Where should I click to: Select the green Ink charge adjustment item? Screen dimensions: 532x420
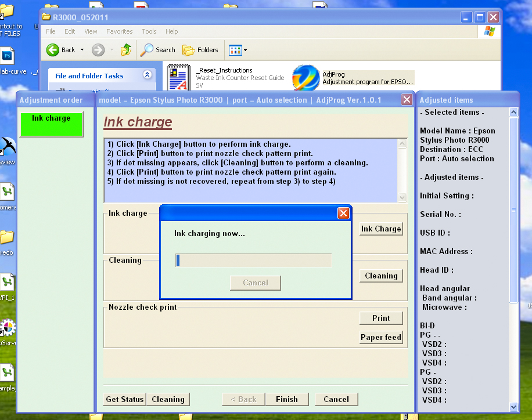[51, 124]
